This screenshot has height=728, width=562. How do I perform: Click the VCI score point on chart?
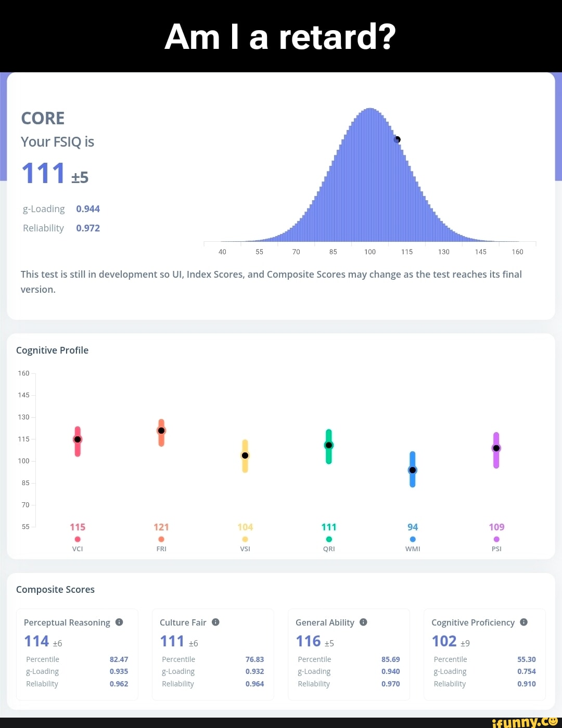(78, 439)
